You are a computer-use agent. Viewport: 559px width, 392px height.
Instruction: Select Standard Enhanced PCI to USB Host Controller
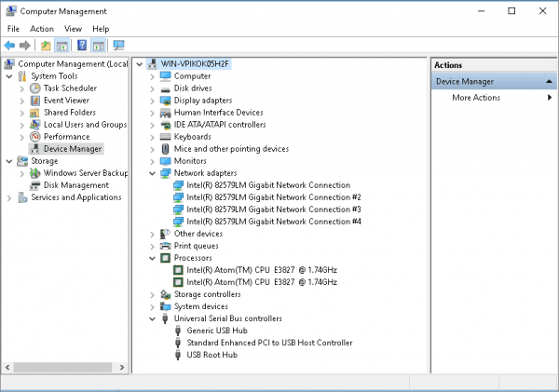pos(269,343)
